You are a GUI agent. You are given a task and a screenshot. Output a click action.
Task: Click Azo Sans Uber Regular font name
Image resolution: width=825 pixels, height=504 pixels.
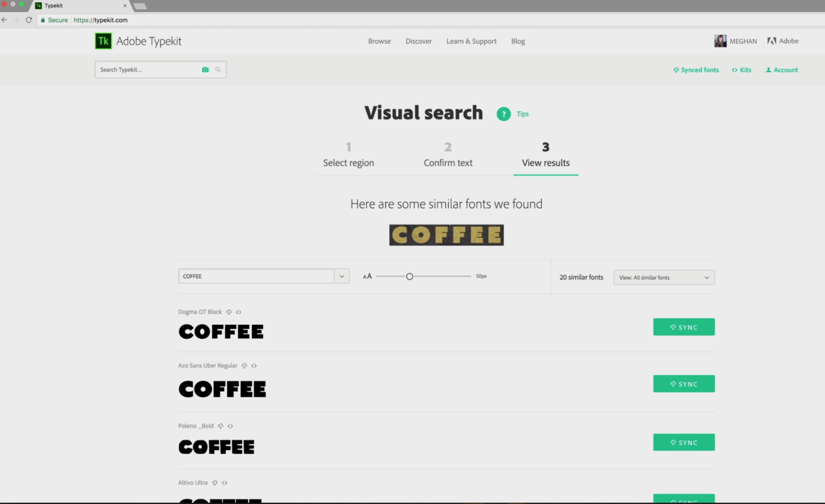[208, 366]
